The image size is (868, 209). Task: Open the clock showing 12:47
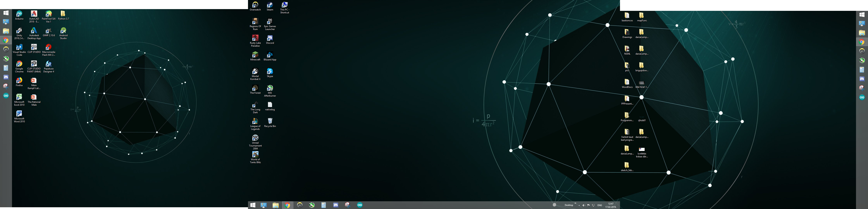pos(611,205)
